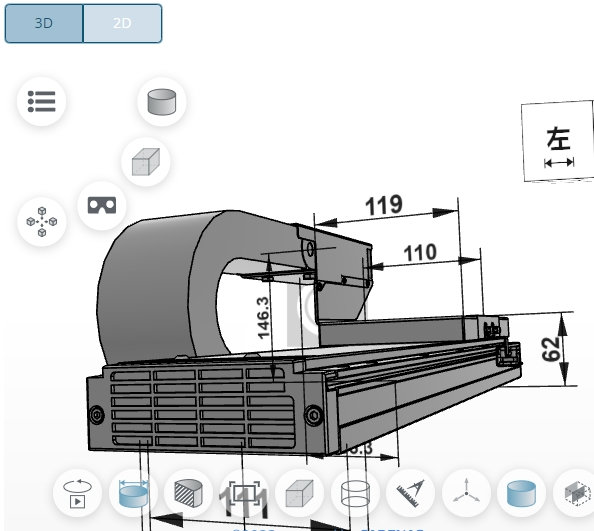The image size is (594, 531).
Task: Toggle the coordinate axes icon
Action: click(x=466, y=493)
